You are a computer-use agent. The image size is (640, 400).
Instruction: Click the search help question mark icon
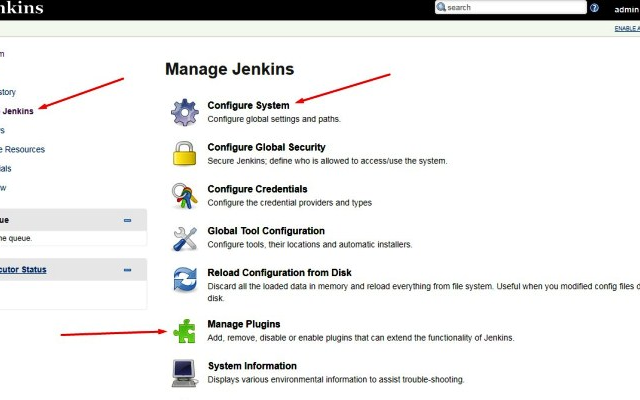tap(594, 8)
